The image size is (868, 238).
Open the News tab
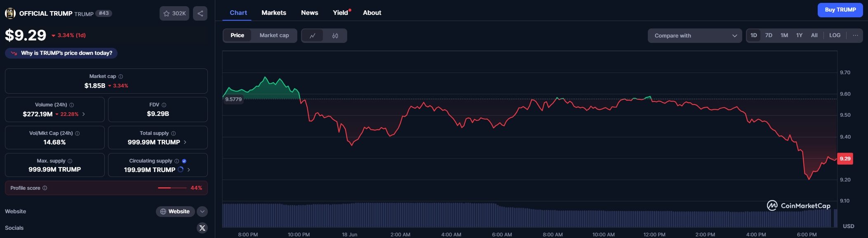pos(310,13)
